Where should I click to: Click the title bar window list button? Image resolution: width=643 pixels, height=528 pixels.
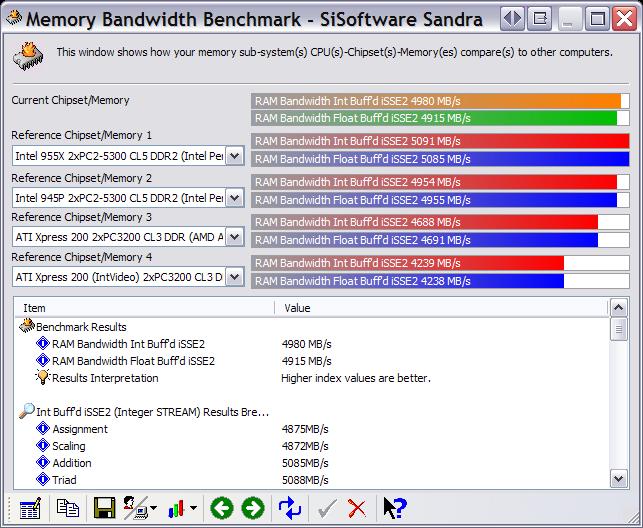click(539, 19)
